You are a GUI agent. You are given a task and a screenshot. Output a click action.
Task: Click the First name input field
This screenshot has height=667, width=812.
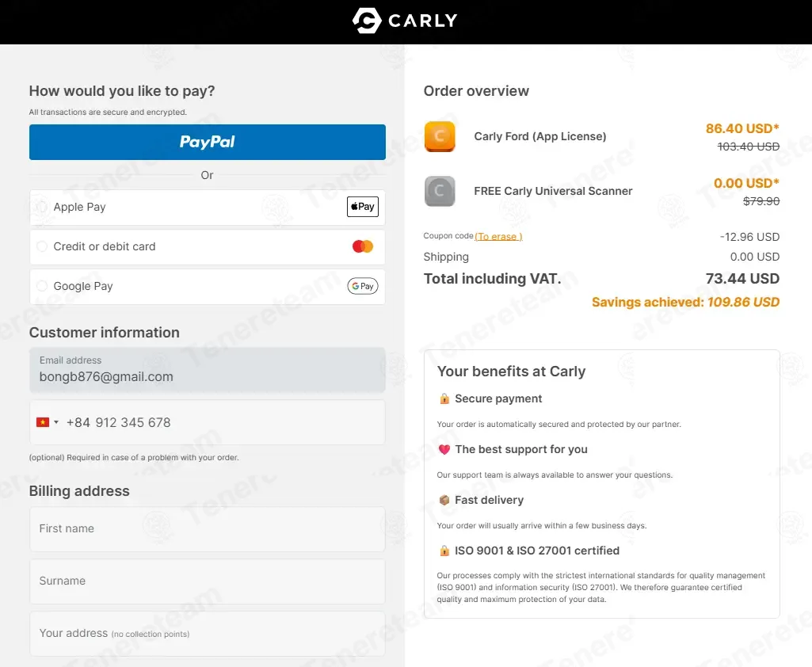pyautogui.click(x=207, y=529)
